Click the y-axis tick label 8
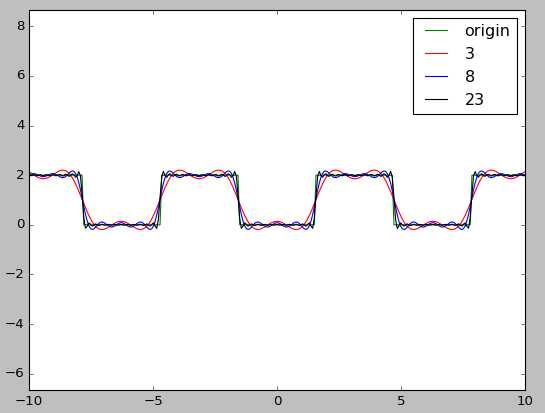545x413 pixels. 21,26
